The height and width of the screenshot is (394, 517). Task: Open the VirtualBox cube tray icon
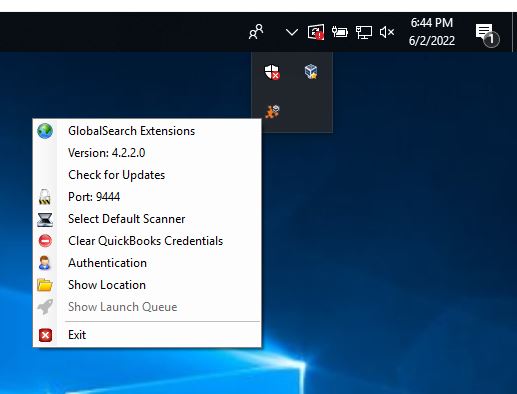tap(311, 72)
